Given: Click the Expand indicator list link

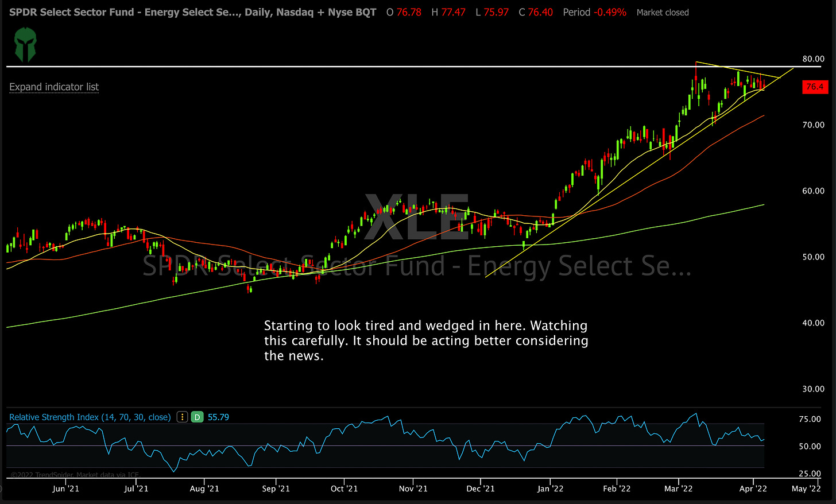Looking at the screenshot, I should pos(54,87).
